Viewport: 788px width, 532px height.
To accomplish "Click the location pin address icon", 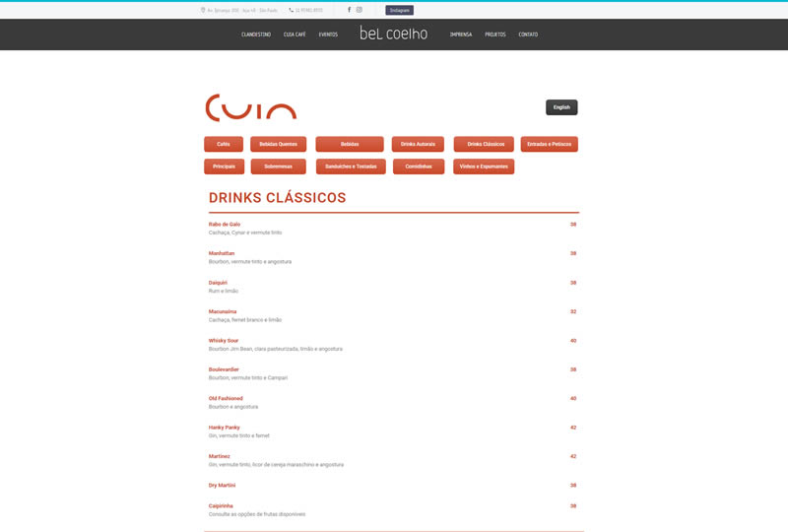I will [202, 10].
